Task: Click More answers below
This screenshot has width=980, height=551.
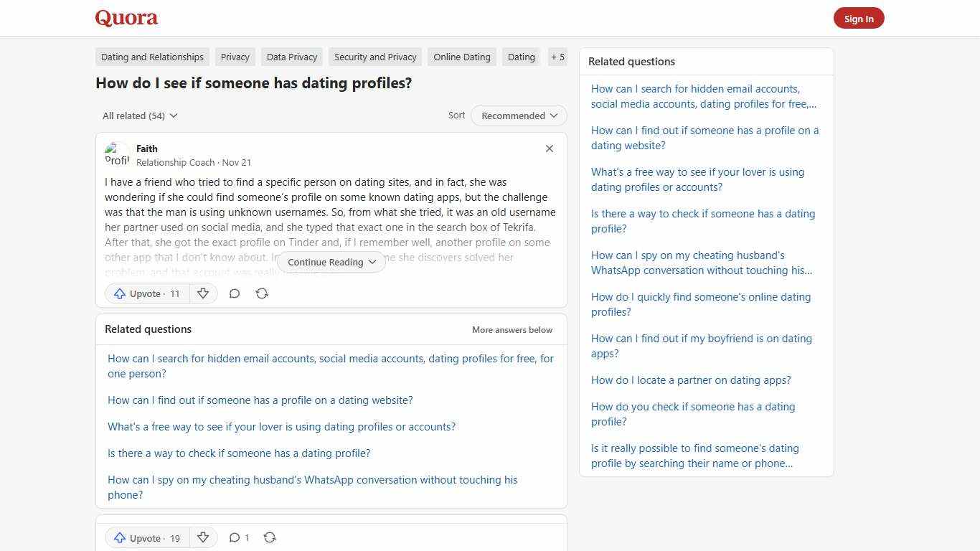Action: (512, 329)
